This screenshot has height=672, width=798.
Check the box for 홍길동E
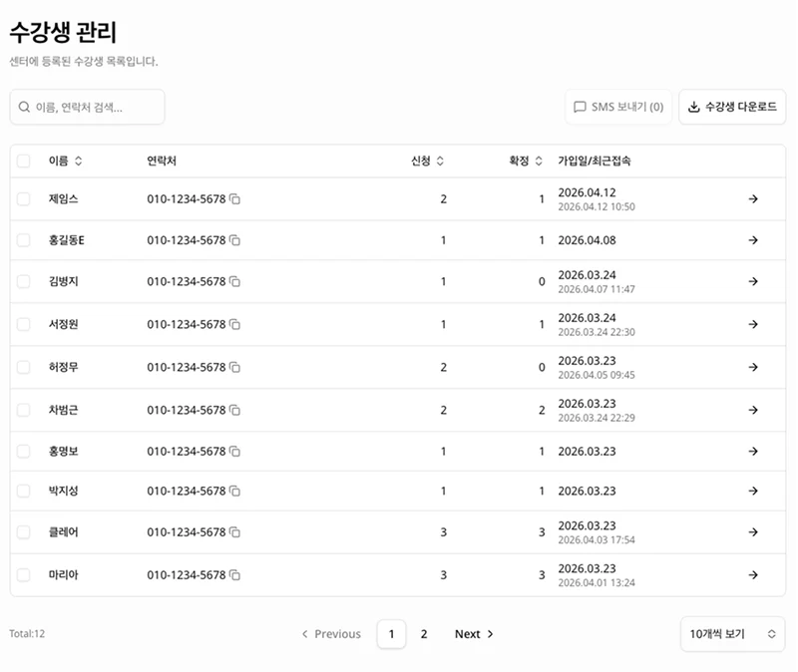pos(23,240)
